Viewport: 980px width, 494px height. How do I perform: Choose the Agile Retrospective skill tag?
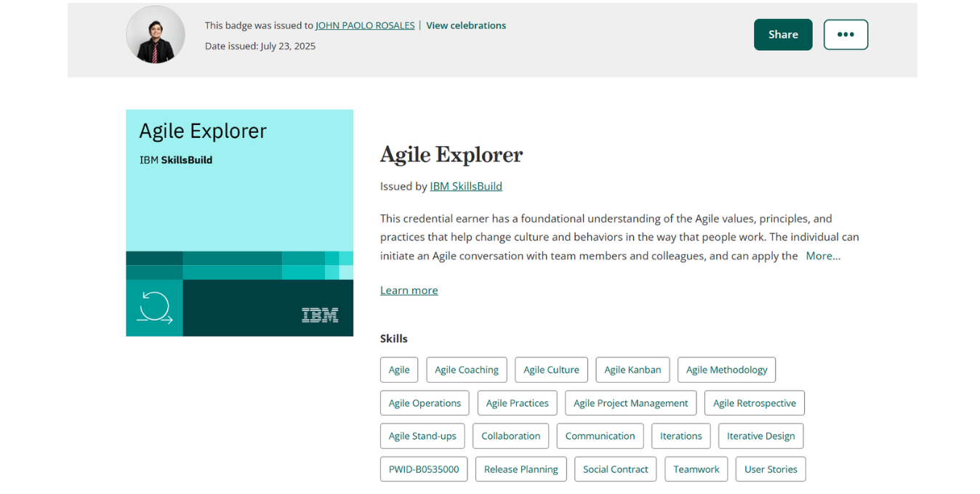754,403
